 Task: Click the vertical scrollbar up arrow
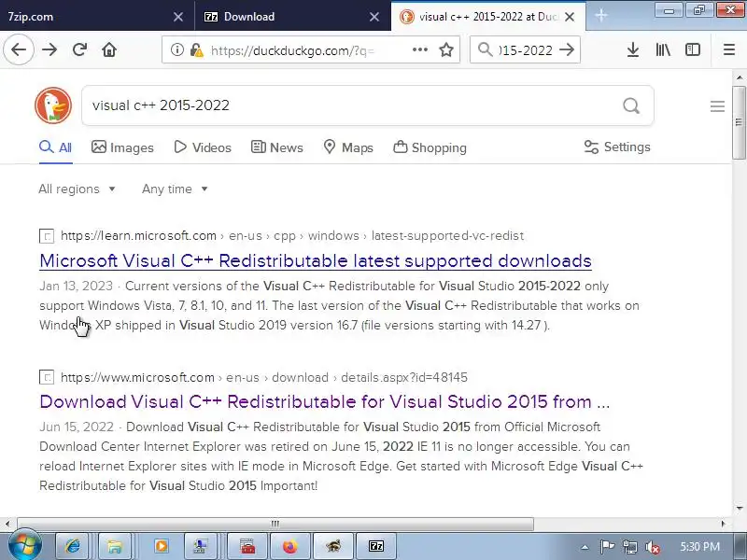click(740, 77)
